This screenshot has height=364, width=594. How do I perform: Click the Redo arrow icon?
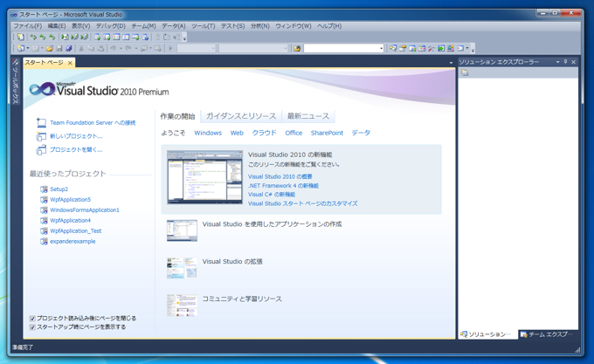128,48
